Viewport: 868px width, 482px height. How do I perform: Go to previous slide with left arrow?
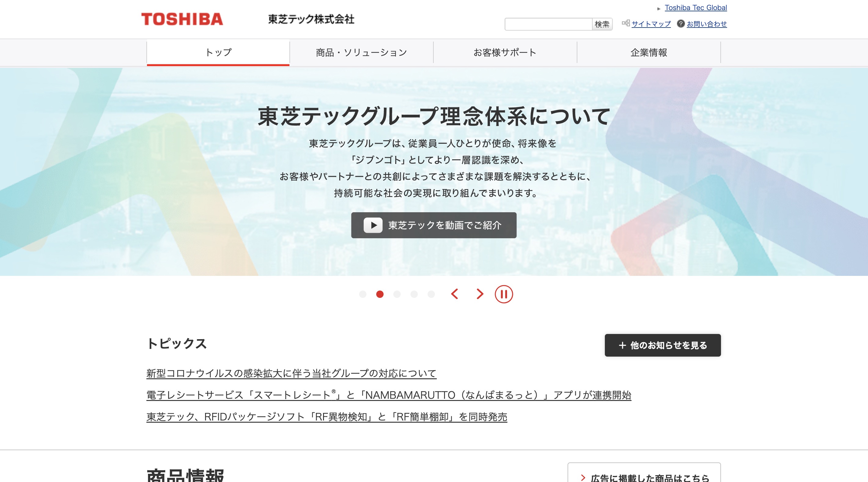click(x=454, y=294)
